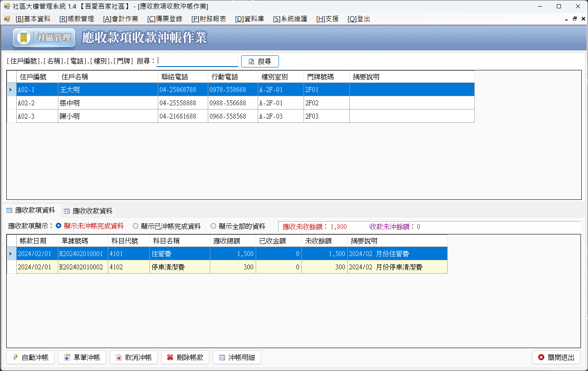Click the 住戶編號 column header
Screen dimensions: 588x371
(x=37, y=77)
